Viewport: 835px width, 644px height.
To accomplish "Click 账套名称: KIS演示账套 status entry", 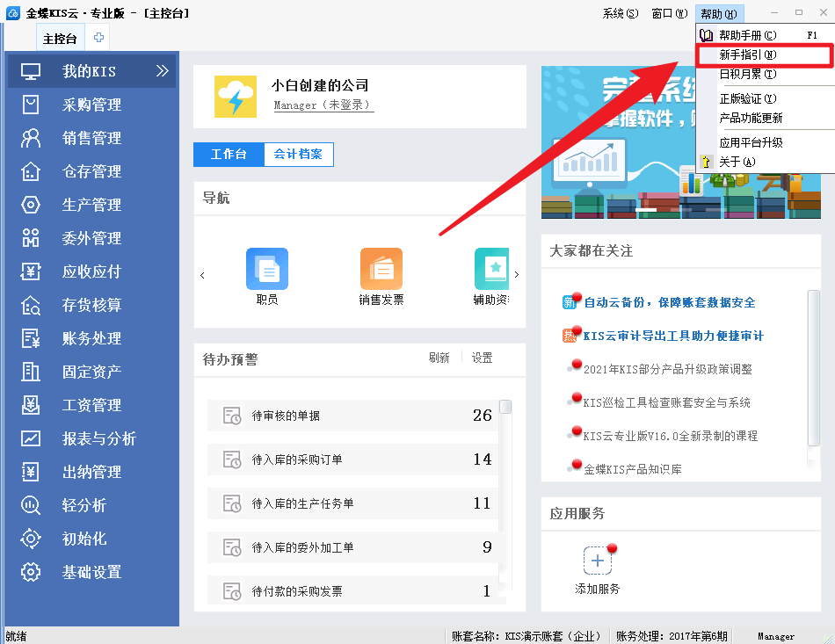I will [x=526, y=636].
